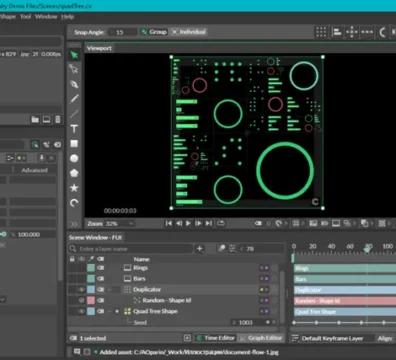Viewport: 396px width, 360px height.
Task: Go to the first frame
Action: pos(169,223)
